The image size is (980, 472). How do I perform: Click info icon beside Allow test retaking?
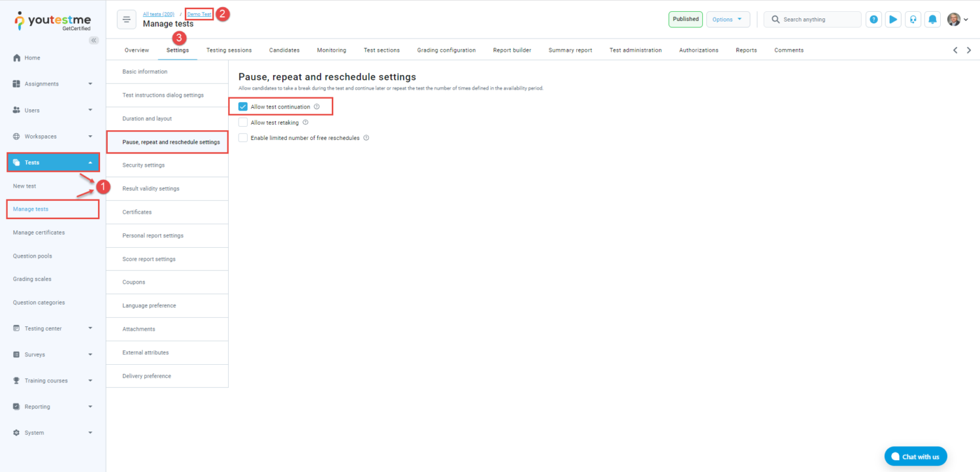tap(305, 122)
